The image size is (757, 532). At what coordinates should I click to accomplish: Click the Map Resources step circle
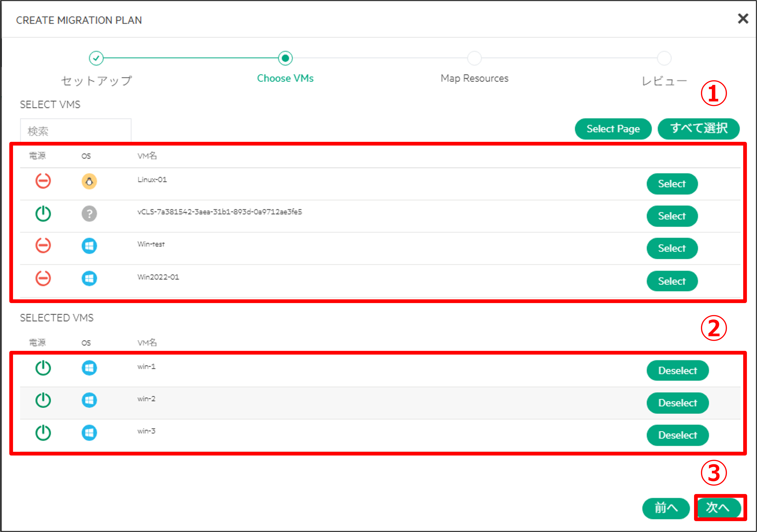point(474,58)
